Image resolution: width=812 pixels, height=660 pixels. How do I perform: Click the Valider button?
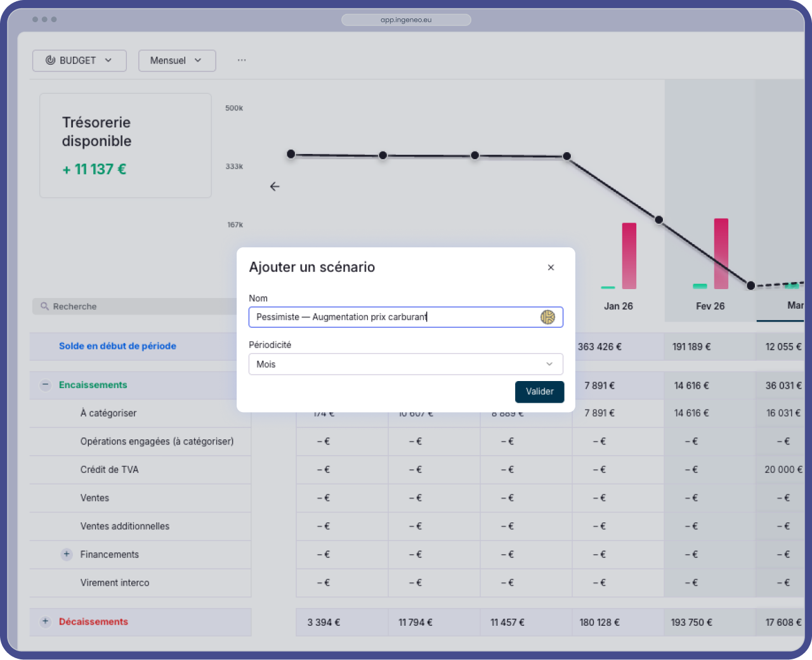coord(539,392)
